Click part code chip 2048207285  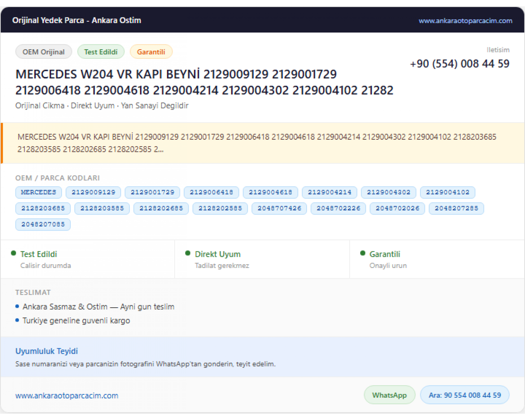[456, 208]
